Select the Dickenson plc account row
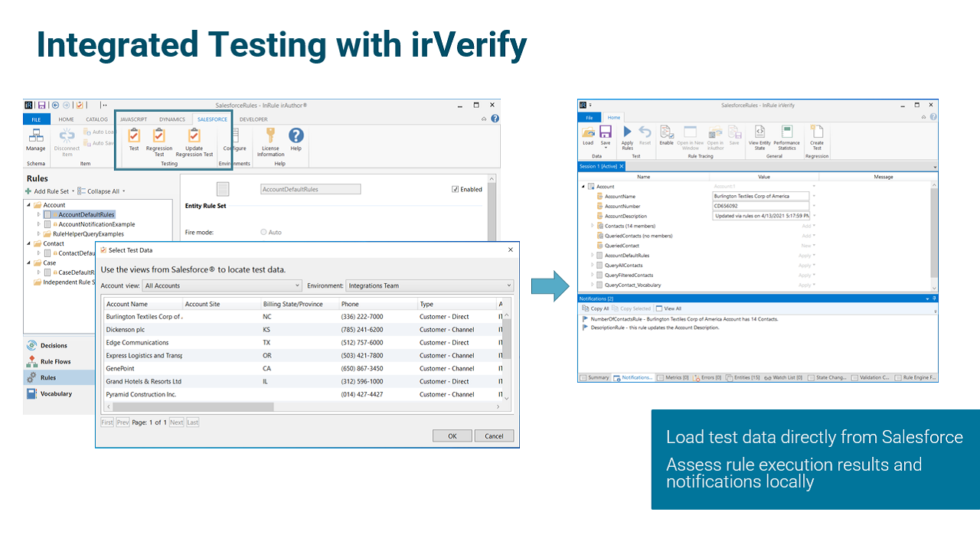Screen dimensions: 980x551 (x=302, y=330)
